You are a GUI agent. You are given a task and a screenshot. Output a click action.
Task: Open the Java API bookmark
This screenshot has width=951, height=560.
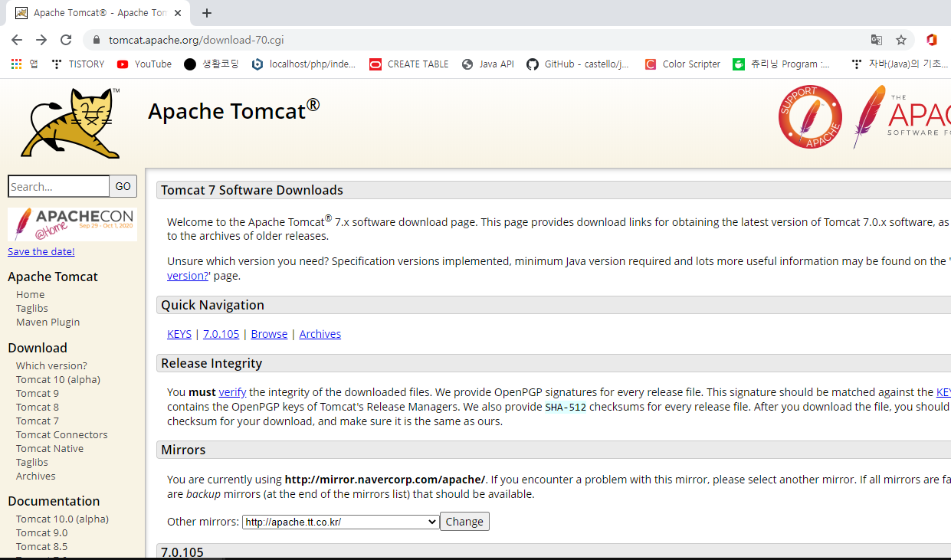(488, 64)
